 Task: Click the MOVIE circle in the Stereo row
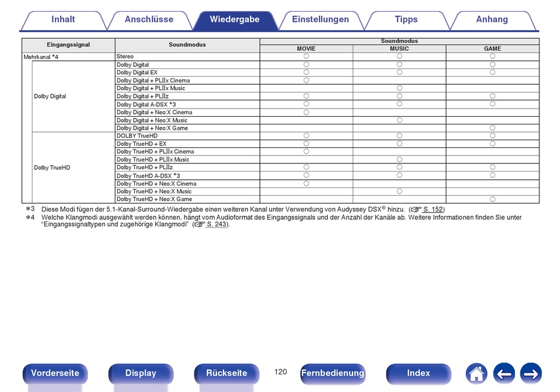click(306, 57)
